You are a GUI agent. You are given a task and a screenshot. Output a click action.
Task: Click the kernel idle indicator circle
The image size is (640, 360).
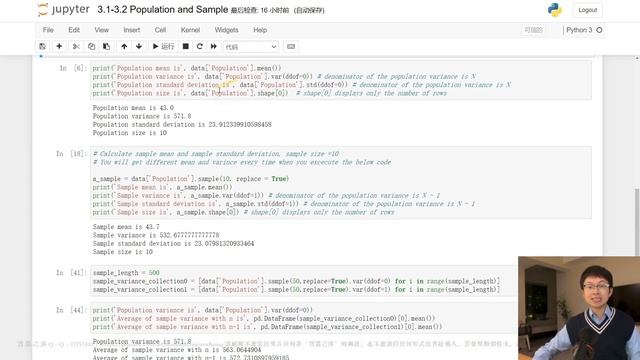pos(599,30)
